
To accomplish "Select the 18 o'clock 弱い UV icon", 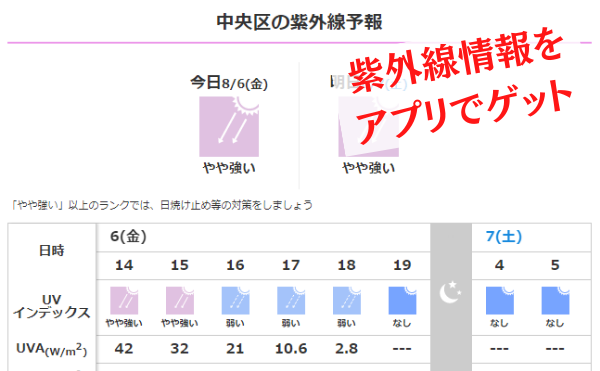I will pyautogui.click(x=347, y=301).
